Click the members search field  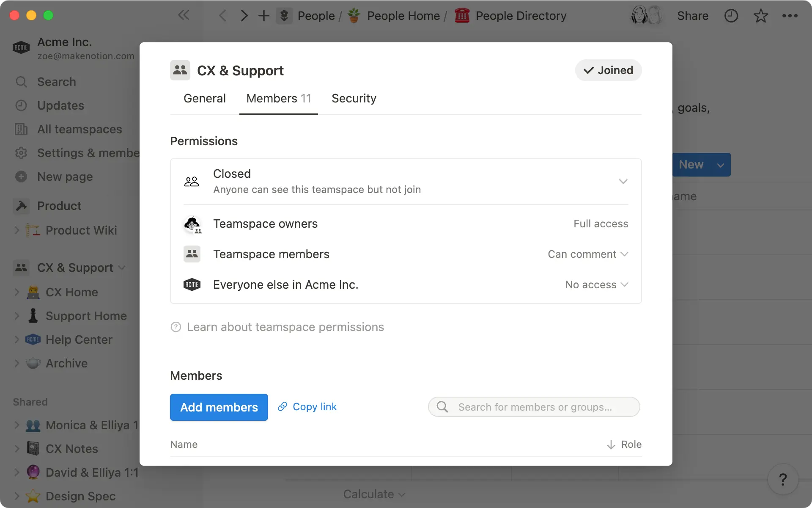534,407
